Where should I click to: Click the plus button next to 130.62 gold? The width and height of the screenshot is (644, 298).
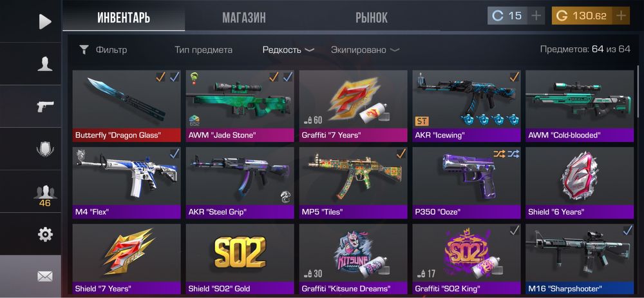tap(621, 16)
